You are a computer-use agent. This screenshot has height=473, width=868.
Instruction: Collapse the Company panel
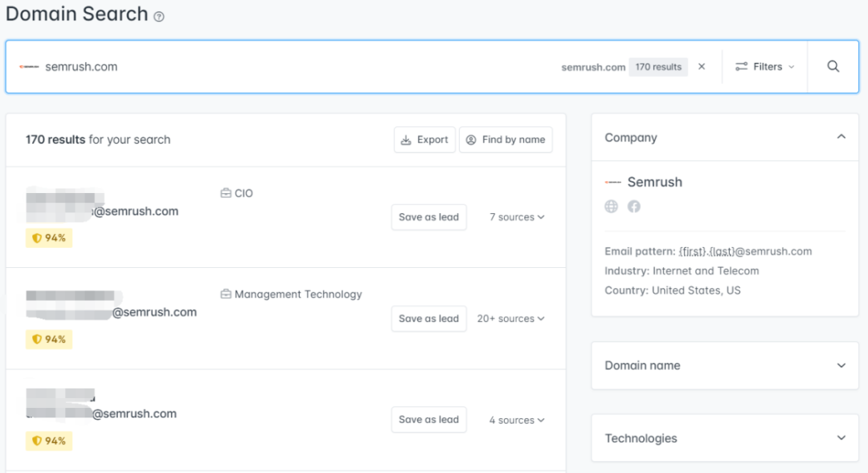[x=841, y=138]
